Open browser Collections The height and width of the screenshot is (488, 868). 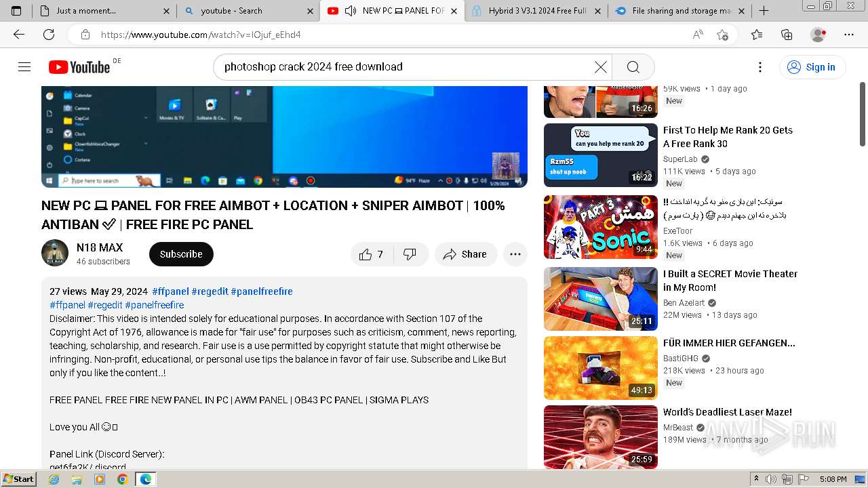tap(787, 35)
